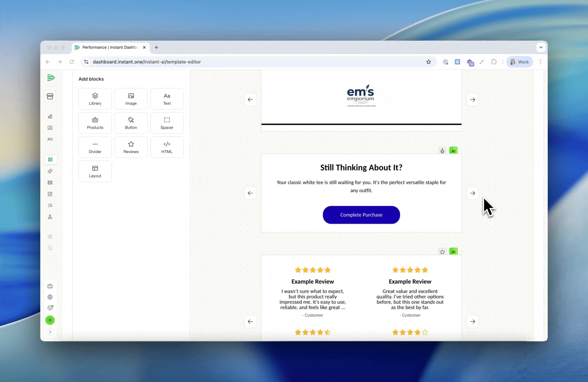Image resolution: width=588 pixels, height=382 pixels.
Task: Bookmark this page with the star
Action: coord(429,62)
